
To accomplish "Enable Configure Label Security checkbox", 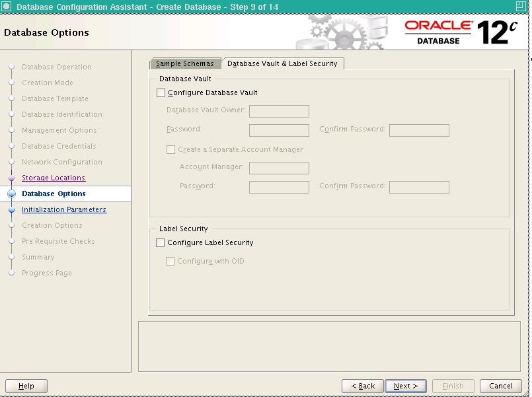I will click(x=160, y=242).
